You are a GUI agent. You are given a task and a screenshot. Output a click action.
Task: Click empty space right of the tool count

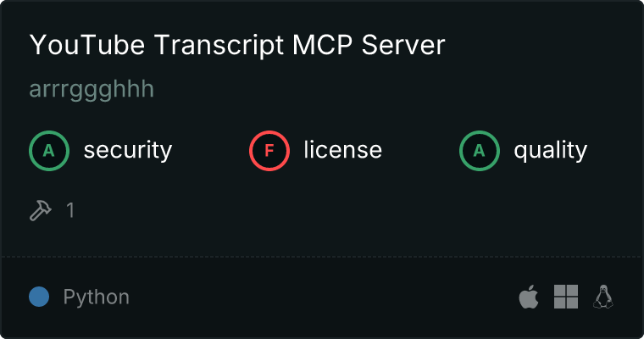[329, 210]
